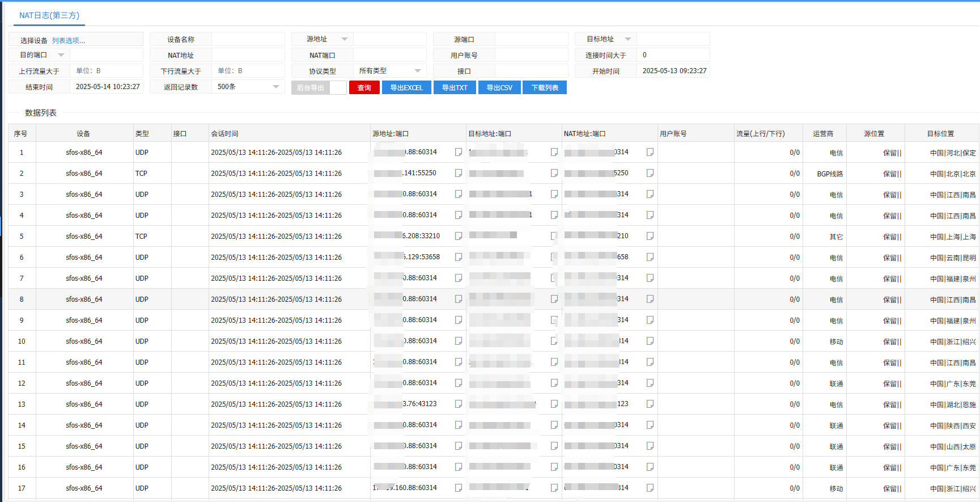The height and width of the screenshot is (502, 980).
Task: Copy source address icon in row 4
Action: 459,215
